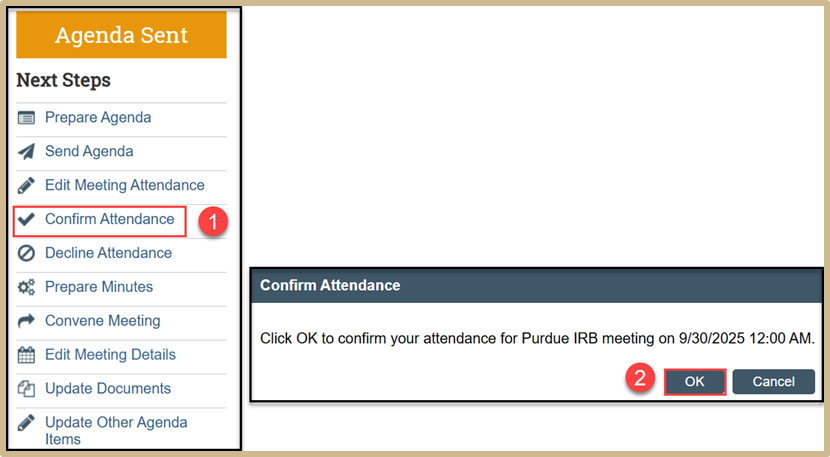The height and width of the screenshot is (457, 830).
Task: Click the Prepare Minutes gears icon
Action: [x=27, y=287]
